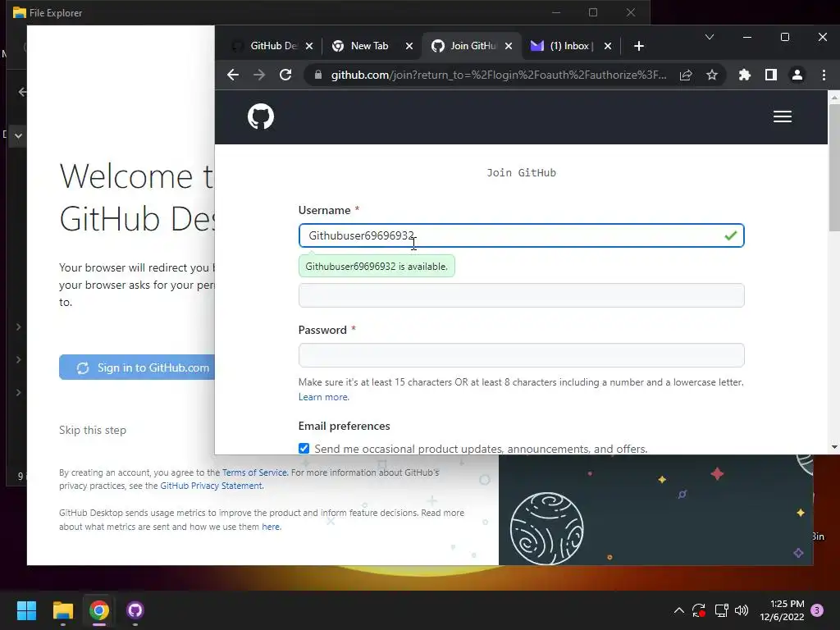This screenshot has height=630, width=840.
Task: Open the GitHub Privacy Statement link
Action: [x=211, y=486]
